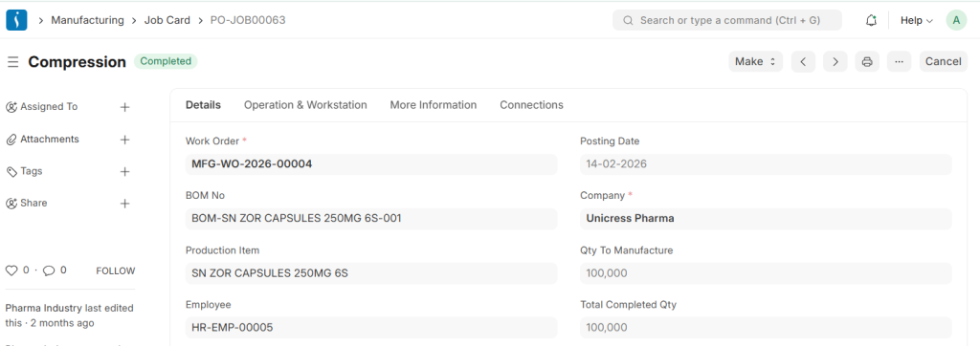
Task: Click Posting Date field 14-02-2026
Action: click(766, 164)
